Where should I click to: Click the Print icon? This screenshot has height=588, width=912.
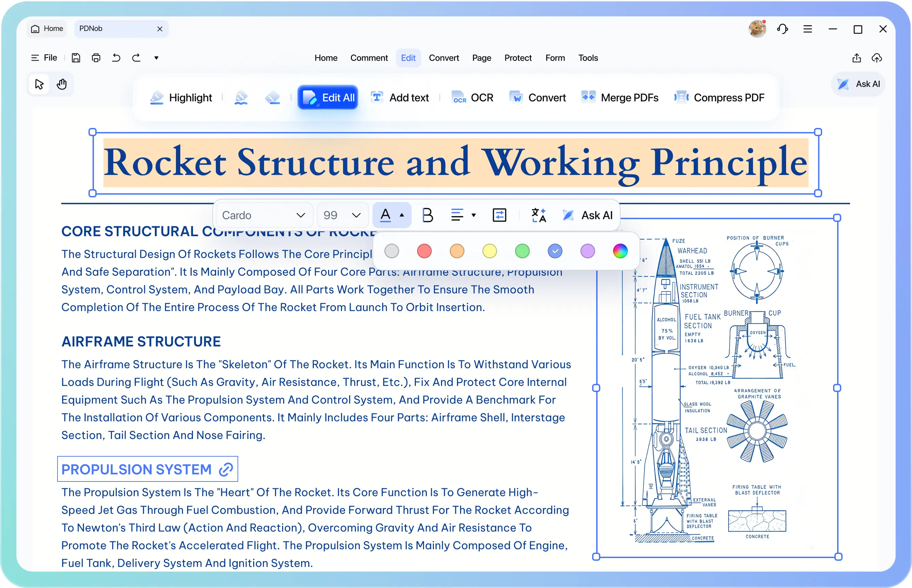(x=96, y=58)
